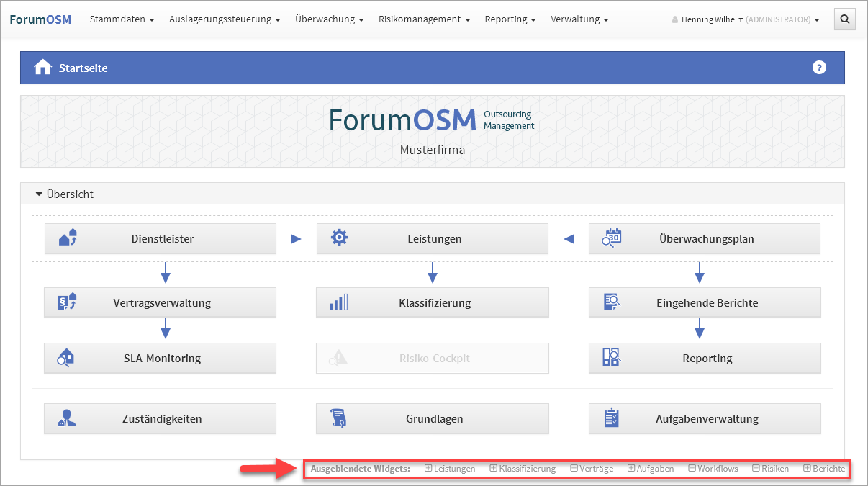This screenshot has width=868, height=486.
Task: Open the Reporting menu in navbar
Action: (x=510, y=19)
